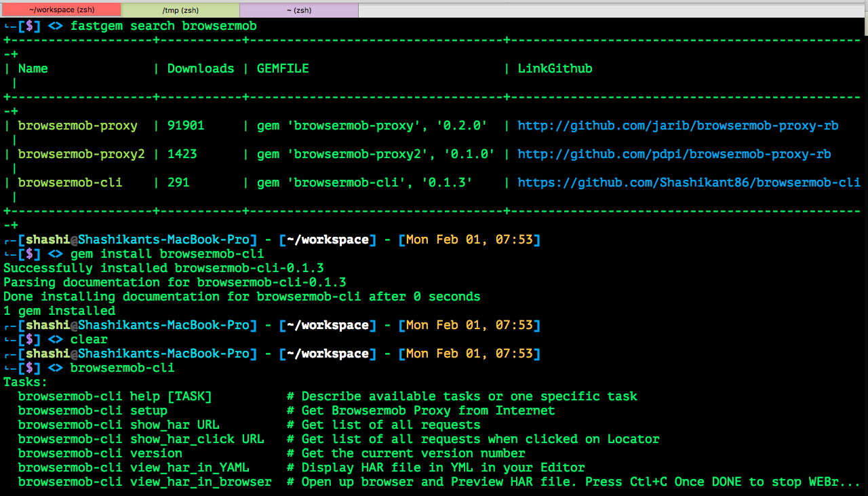Click the 'Done installing documentation' line
Screen dimensions: 868x496
(242, 297)
